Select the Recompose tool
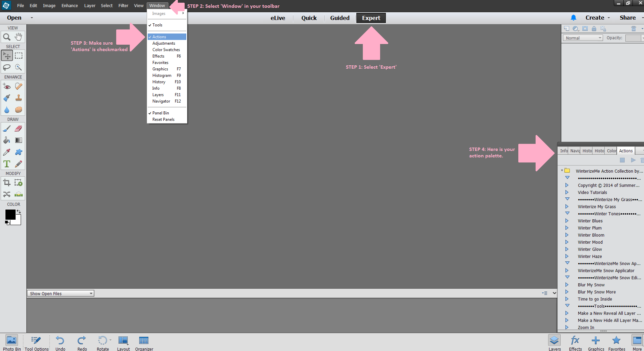 point(19,183)
